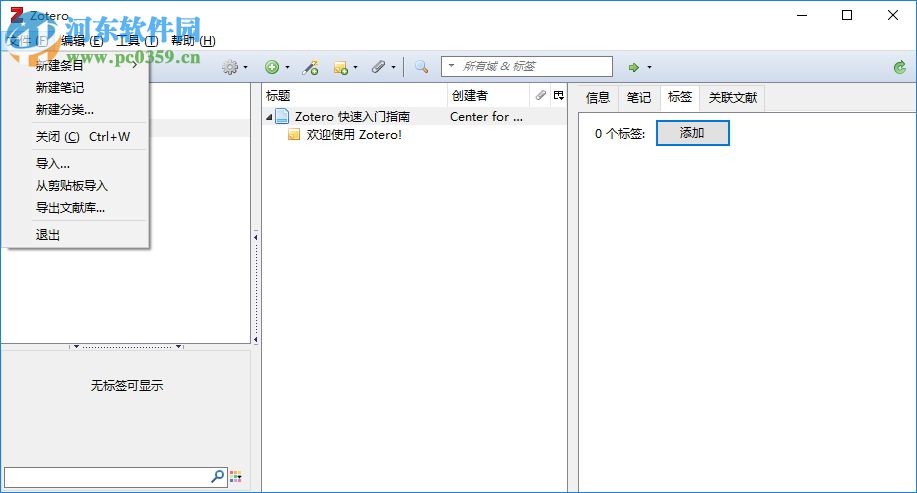
Task: Select 新建笔记 from the file menu
Action: [x=60, y=88]
